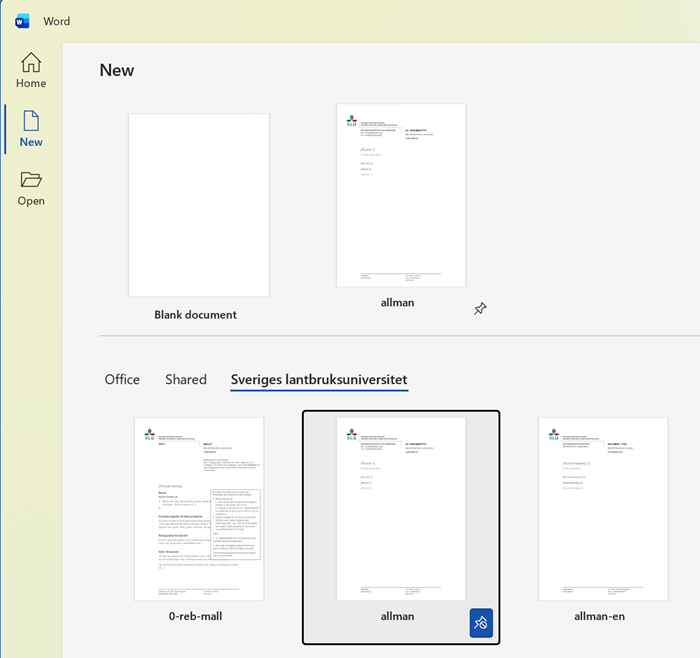Switch to the Shared templates tab
Screen dimensions: 700x658
tap(186, 380)
